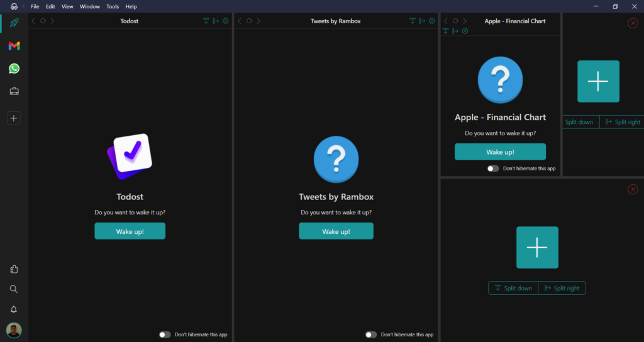Wake up Apple Financial Chart

(x=500, y=152)
